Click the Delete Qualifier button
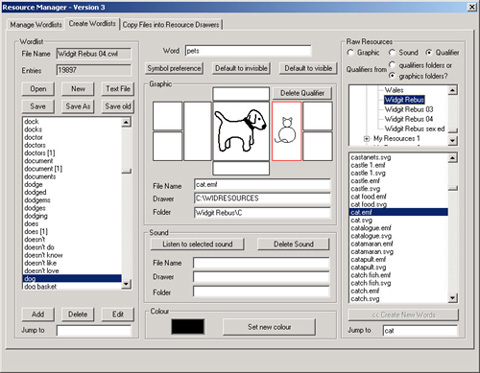The image size is (480, 373). (302, 93)
